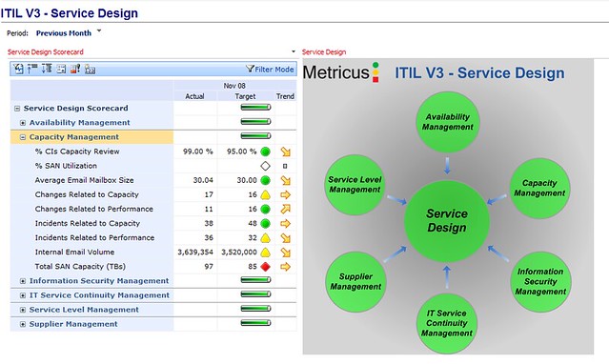Viewport: 609px width, 364px height.
Task: Click Incidents Related to Performance row
Action: (153, 238)
